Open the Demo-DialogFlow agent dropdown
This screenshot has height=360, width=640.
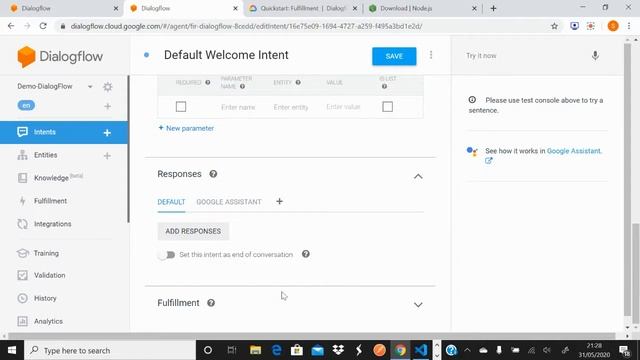coord(90,87)
